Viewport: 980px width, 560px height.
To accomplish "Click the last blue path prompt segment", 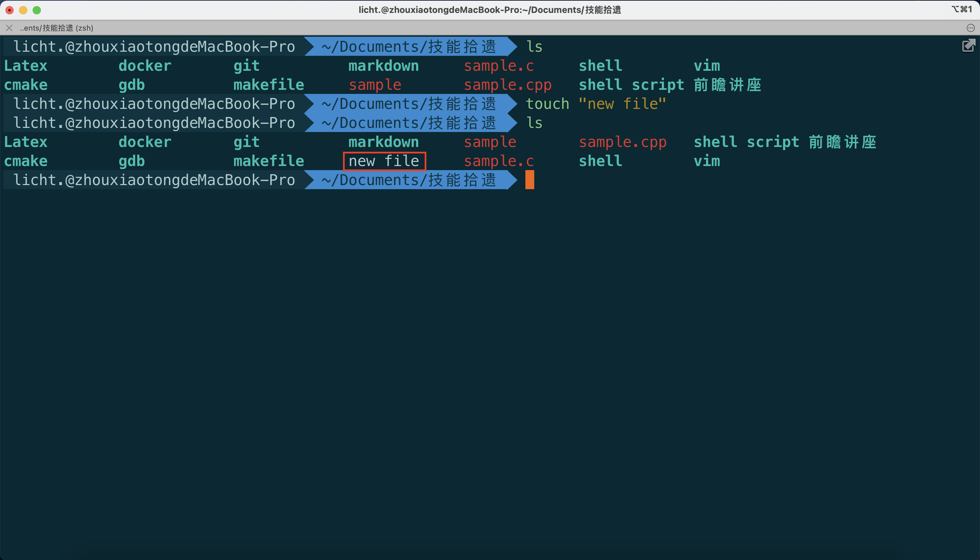I will (x=409, y=180).
